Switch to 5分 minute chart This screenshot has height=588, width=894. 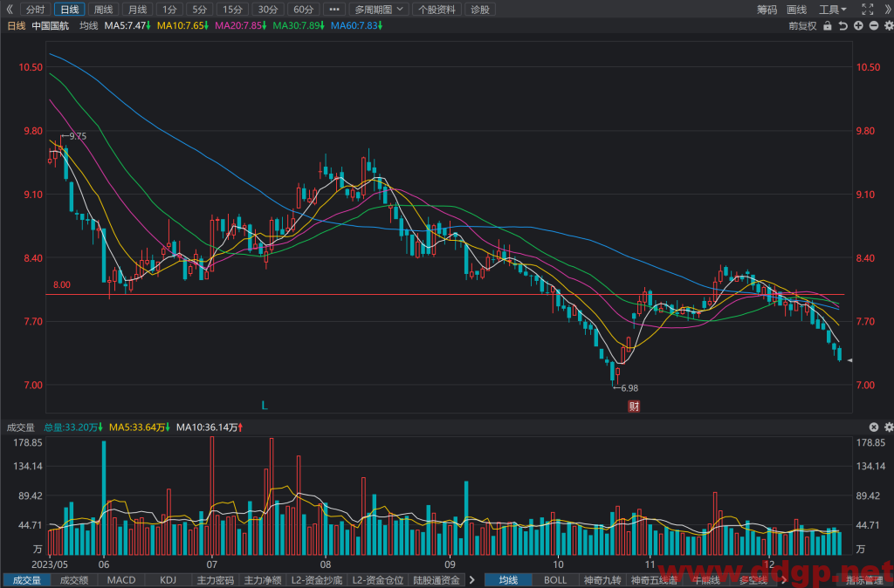[200, 9]
